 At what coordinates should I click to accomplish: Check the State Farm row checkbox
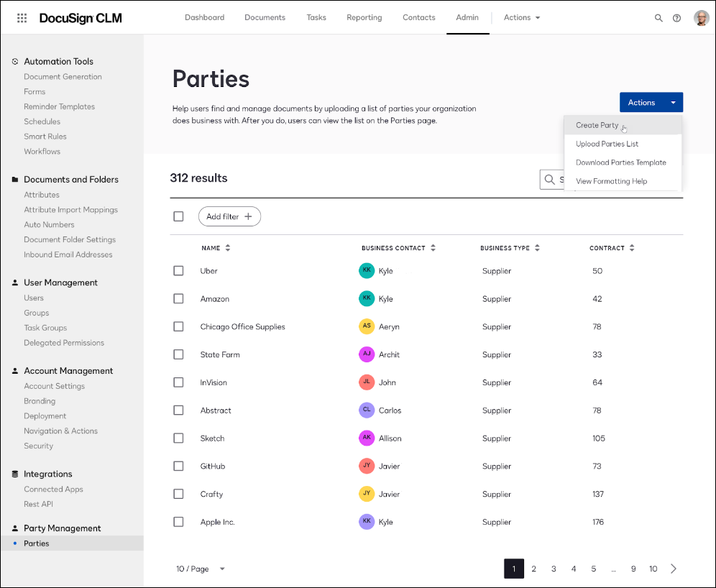tap(178, 354)
